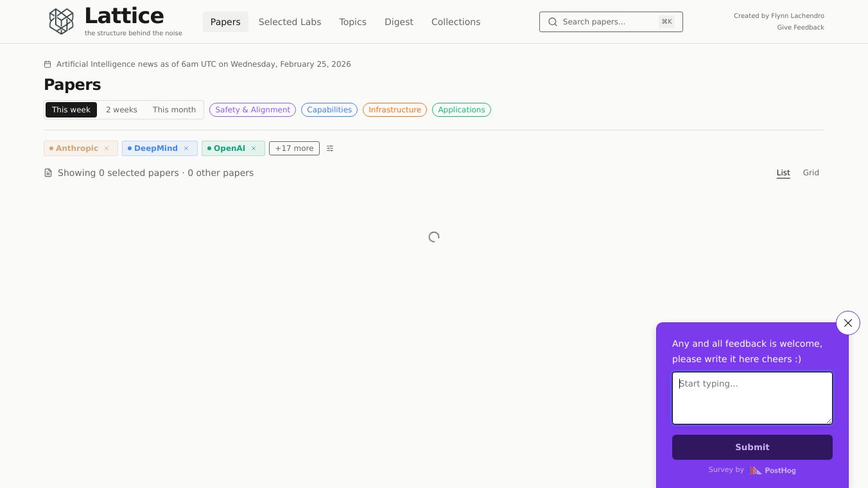Expand the +17 more labs list
The width and height of the screenshot is (868, 488).
pyautogui.click(x=294, y=148)
